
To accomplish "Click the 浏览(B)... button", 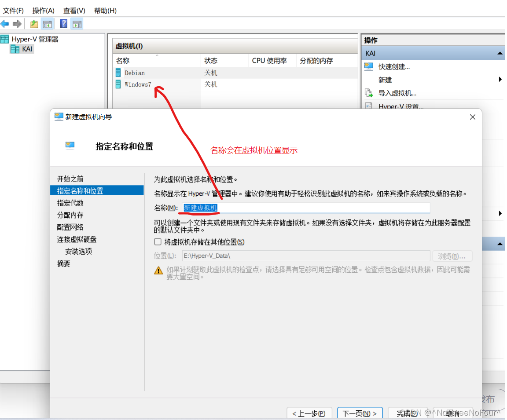I will (x=452, y=256).
